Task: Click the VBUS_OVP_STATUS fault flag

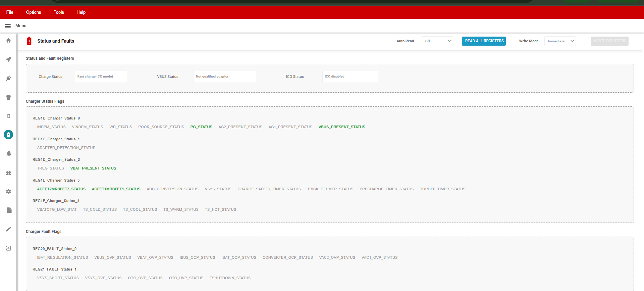Action: pos(113,257)
